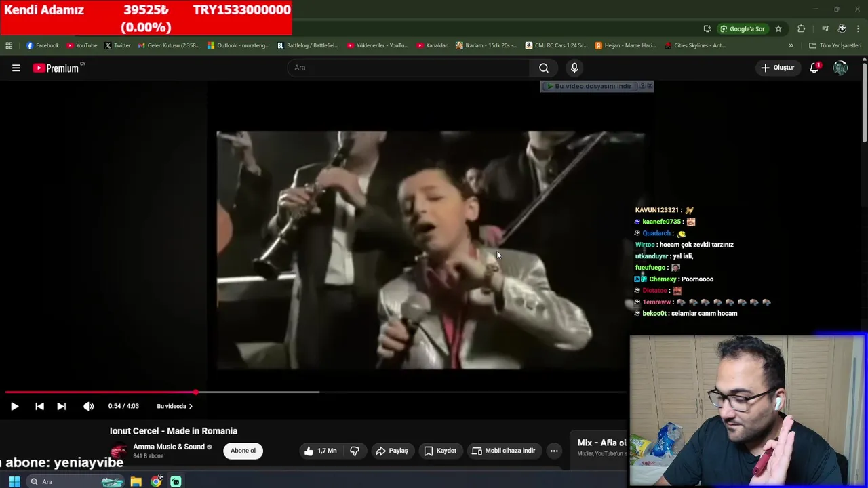This screenshot has width=868, height=488.
Task: Subscribe with the 'Abone ol' button
Action: tap(243, 451)
